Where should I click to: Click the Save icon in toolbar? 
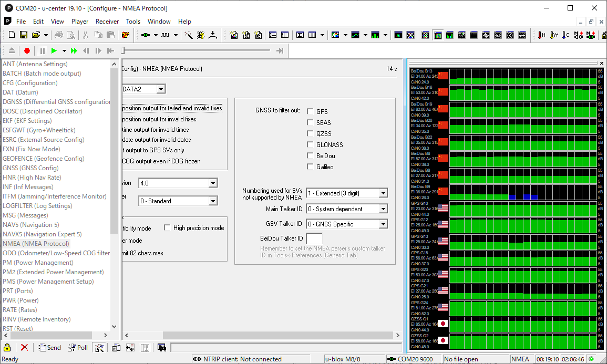24,35
